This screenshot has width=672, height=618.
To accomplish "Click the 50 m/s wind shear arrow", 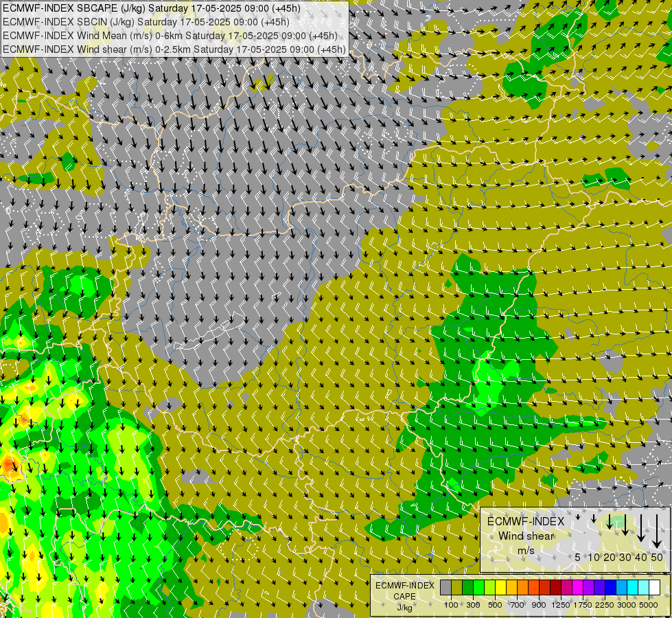I will [657, 531].
